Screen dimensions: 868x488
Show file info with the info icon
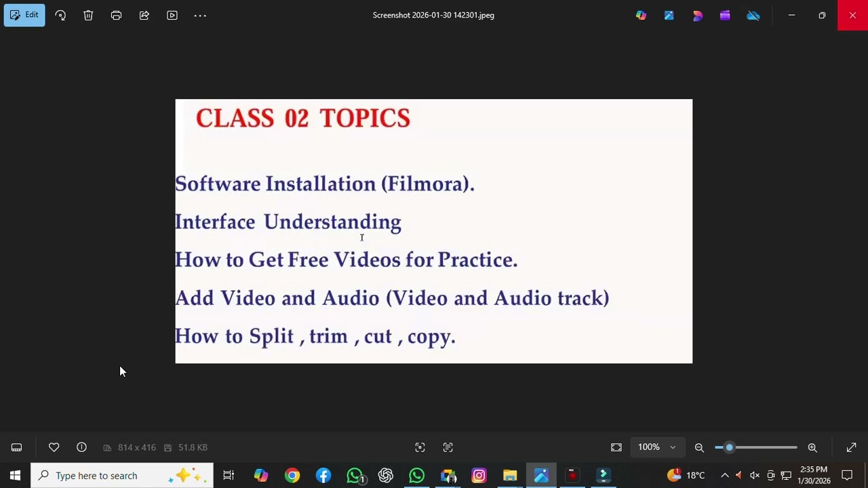[81, 447]
